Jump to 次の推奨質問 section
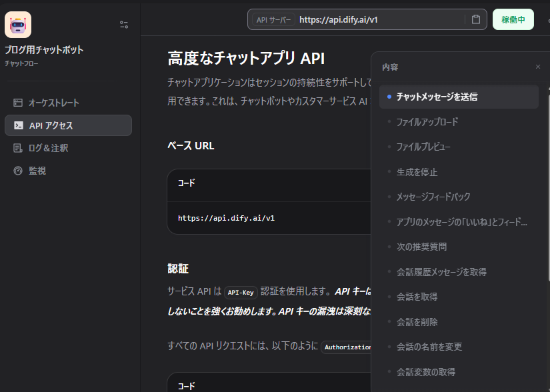 point(422,247)
